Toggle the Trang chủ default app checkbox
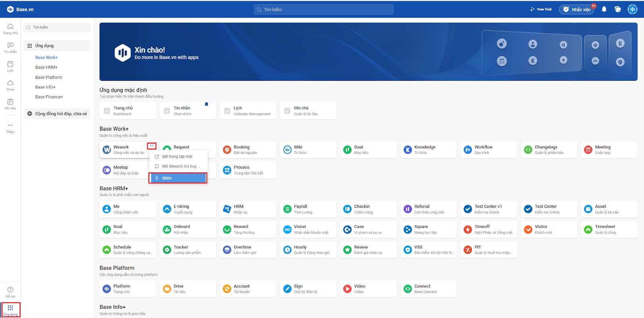Viewport: 644px width, 318px height. point(107,111)
